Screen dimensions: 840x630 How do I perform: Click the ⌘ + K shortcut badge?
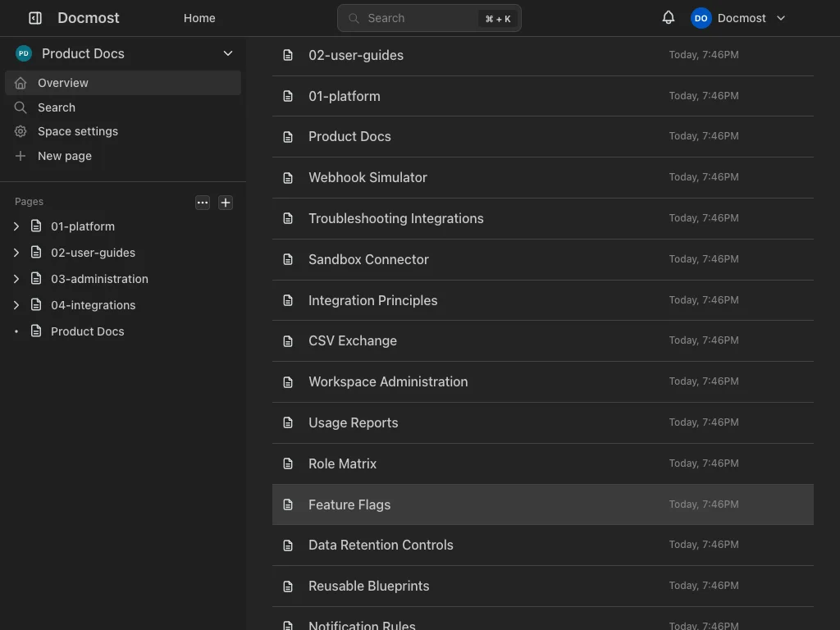(x=498, y=19)
